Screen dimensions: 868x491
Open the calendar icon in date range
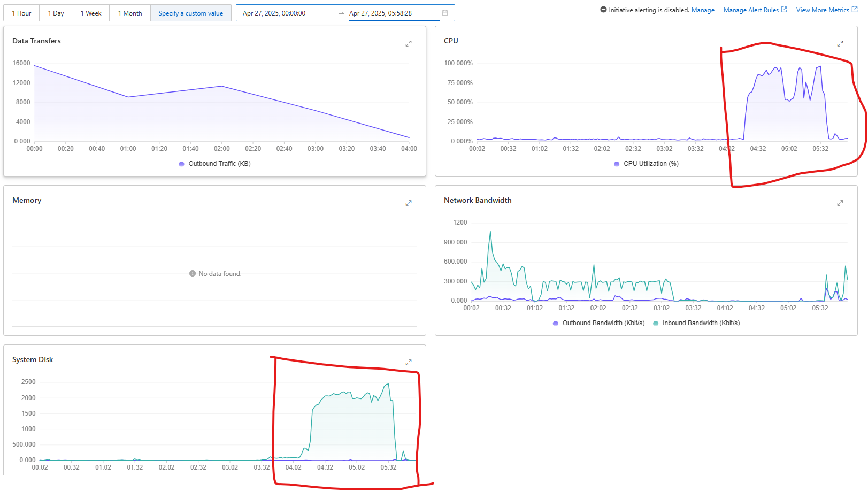pos(445,13)
